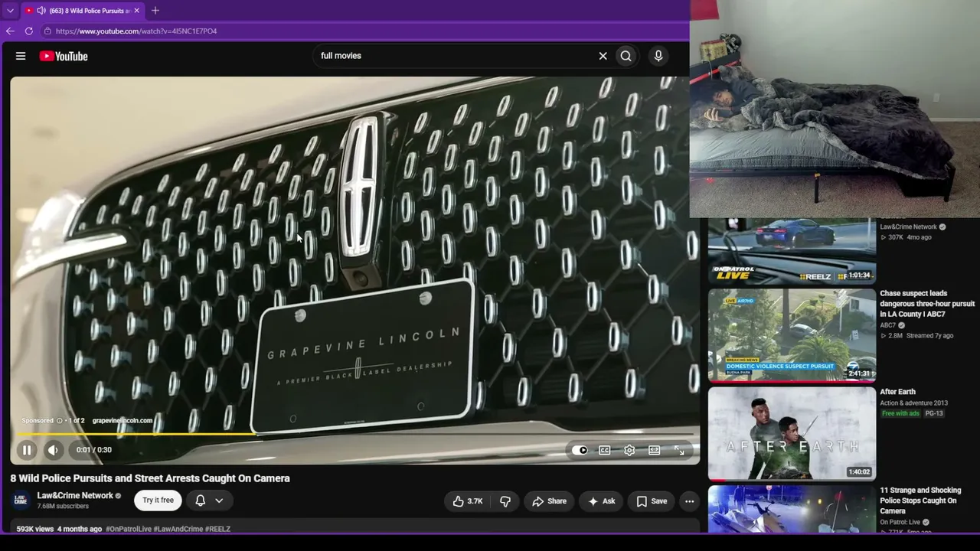Open the YouTube guide hamburger menu
Screen dimensions: 980x551
[21, 56]
